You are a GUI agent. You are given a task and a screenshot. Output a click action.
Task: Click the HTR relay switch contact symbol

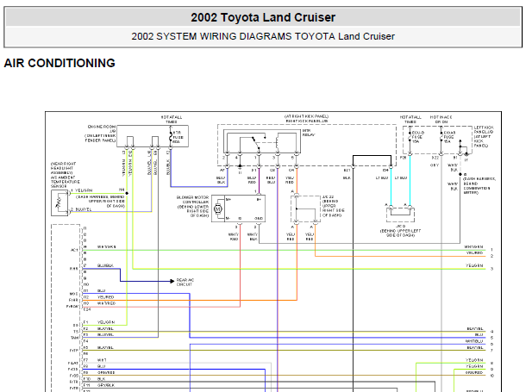coord(256,143)
